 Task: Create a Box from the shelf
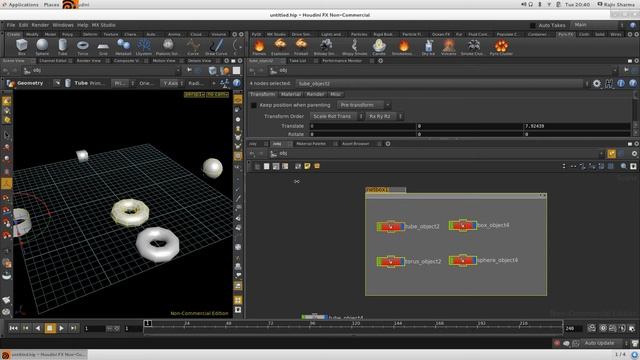pos(22,47)
